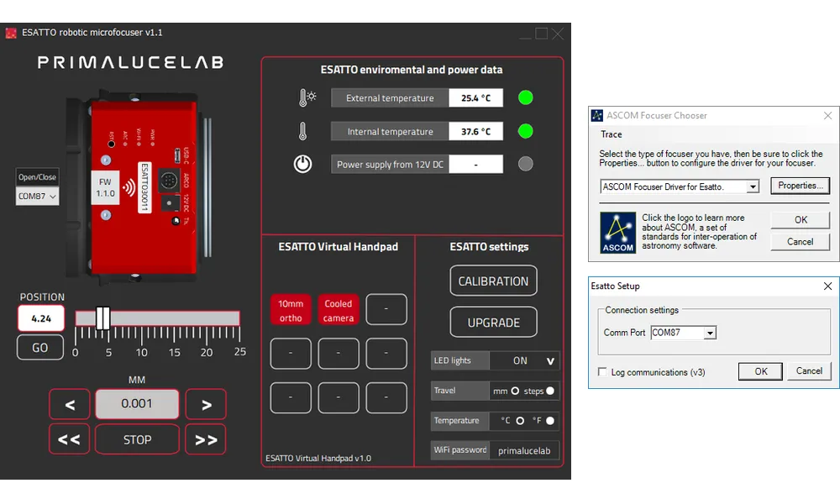Click the Wi-Fi symbol on the focuser image
840x504 pixels.
(x=129, y=187)
